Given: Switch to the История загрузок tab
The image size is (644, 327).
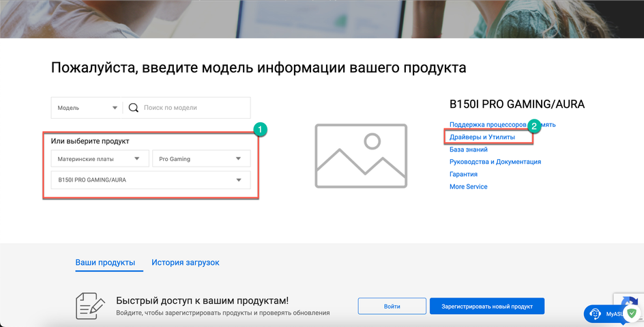Looking at the screenshot, I should (186, 263).
